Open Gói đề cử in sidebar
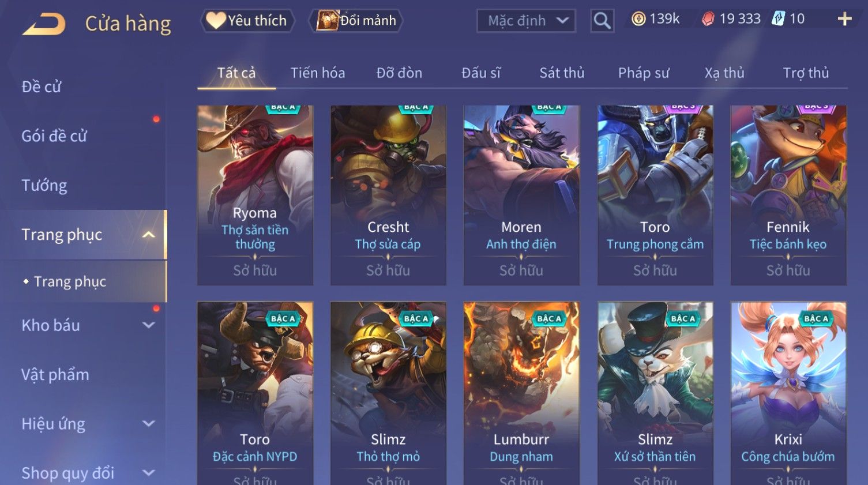Viewport: 868px width, 485px height. 54,136
